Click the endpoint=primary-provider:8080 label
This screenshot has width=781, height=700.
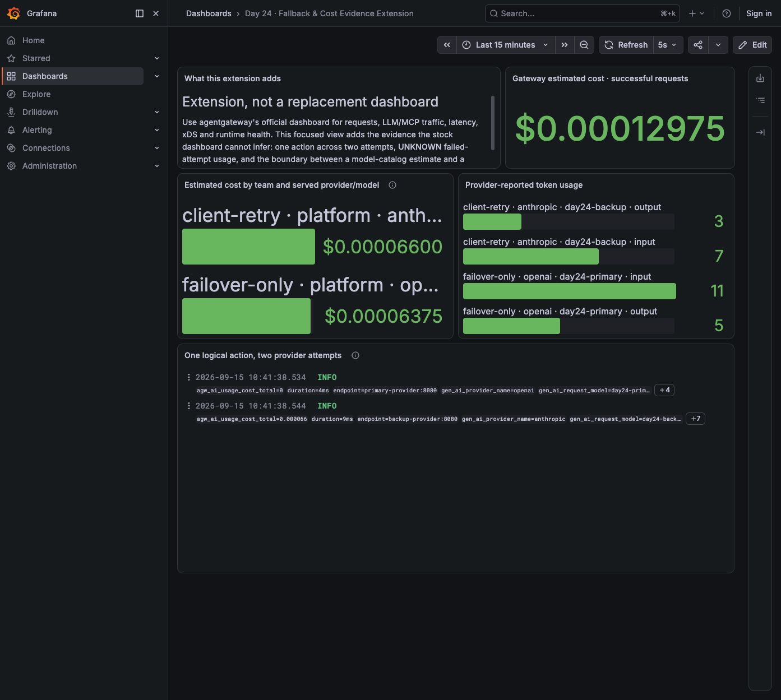coord(385,390)
